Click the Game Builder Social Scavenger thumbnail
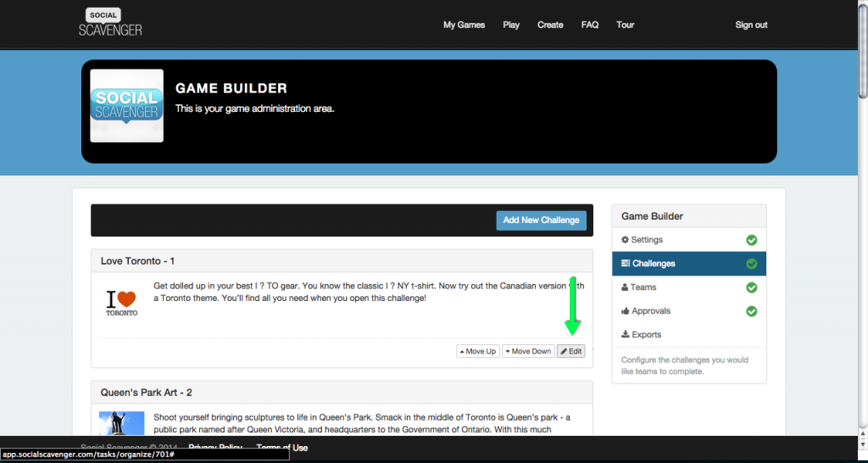Screen dimensions: 868x463 (127, 106)
